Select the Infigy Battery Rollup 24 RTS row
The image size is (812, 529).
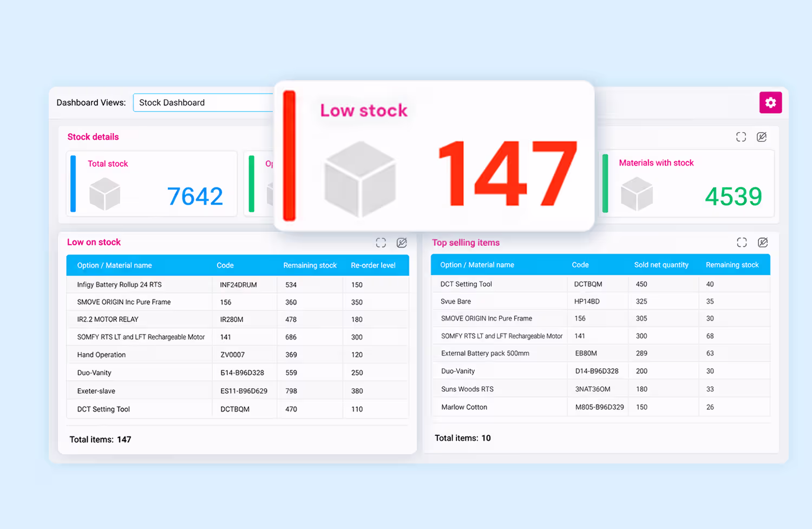[238, 284]
